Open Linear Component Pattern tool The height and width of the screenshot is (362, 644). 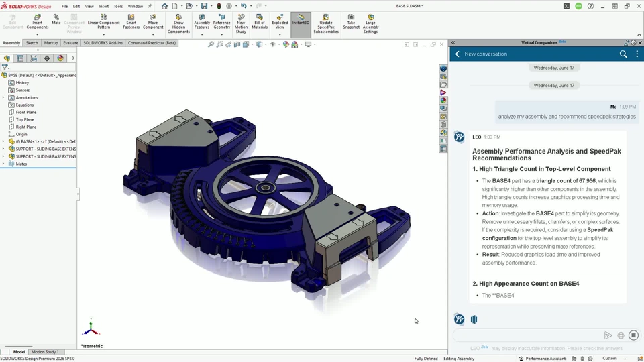point(103,21)
